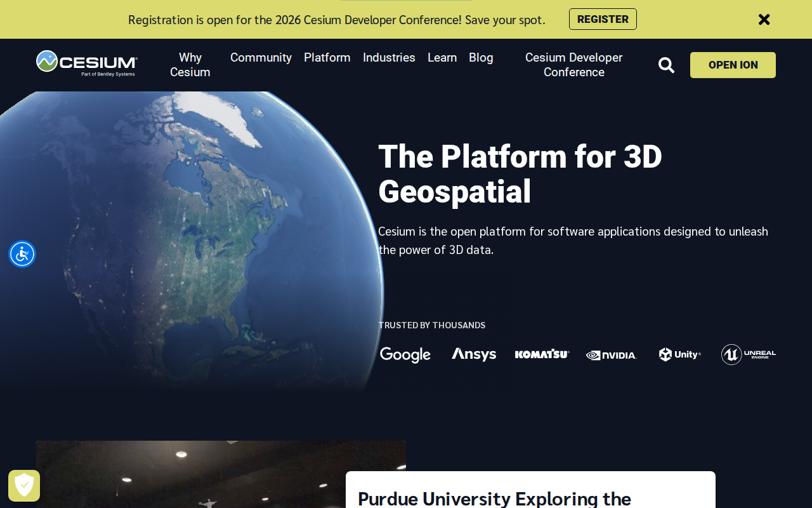This screenshot has width=812, height=508.
Task: Click the REGISTER button in banner
Action: coord(603,19)
